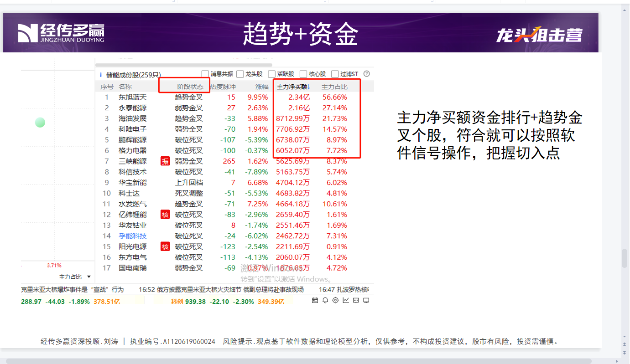This screenshot has width=630, height=364.
Task: Enable the 过滤ST checkbox
Action: 335,74
